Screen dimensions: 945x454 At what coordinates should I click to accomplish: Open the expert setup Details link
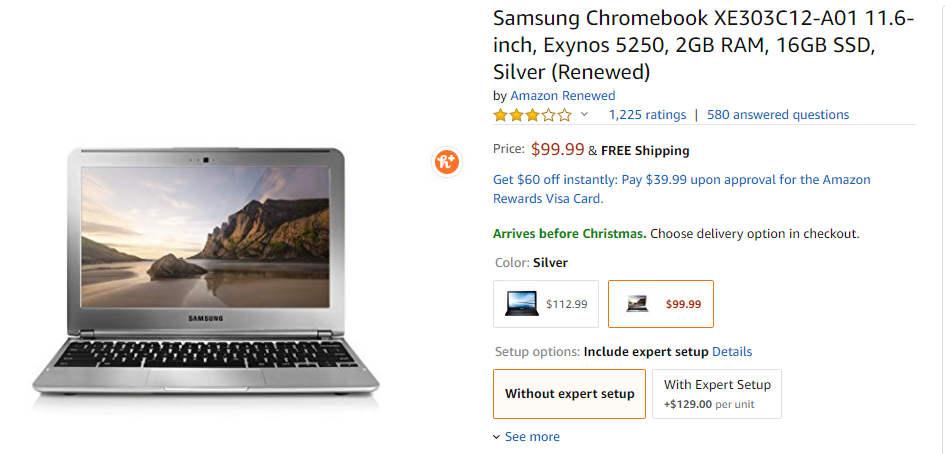732,352
